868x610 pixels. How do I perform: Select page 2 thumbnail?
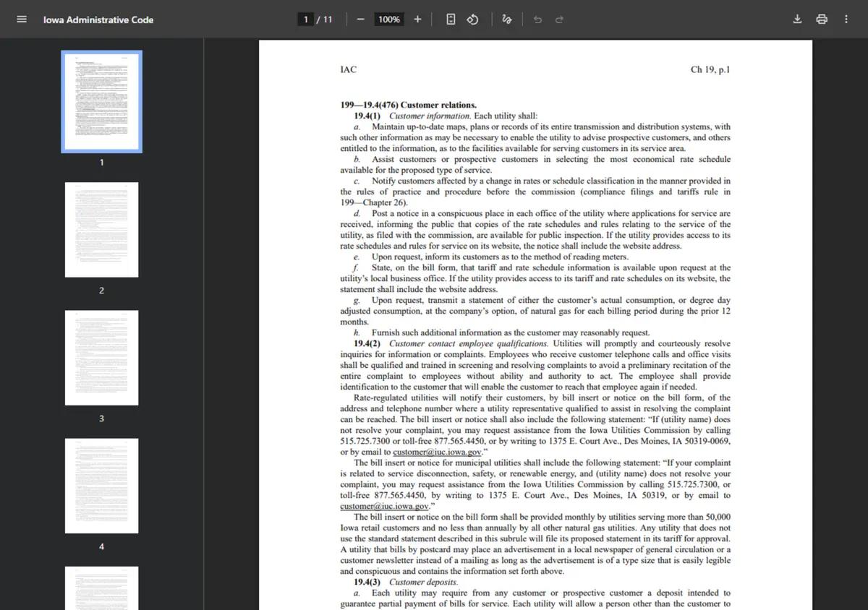pyautogui.click(x=101, y=230)
